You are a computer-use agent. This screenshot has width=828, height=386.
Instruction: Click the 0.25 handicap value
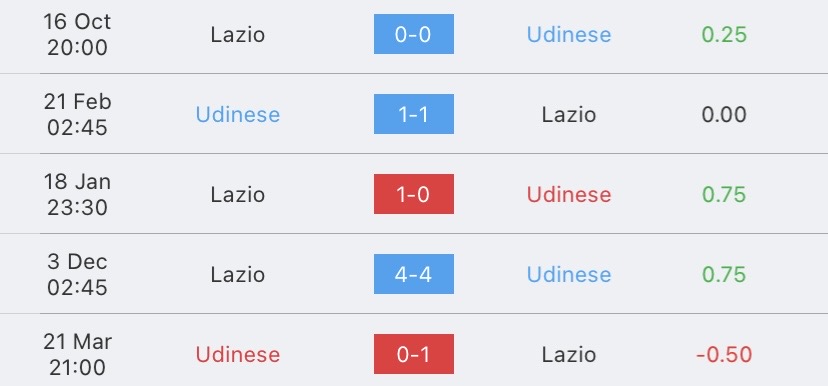coord(724,35)
